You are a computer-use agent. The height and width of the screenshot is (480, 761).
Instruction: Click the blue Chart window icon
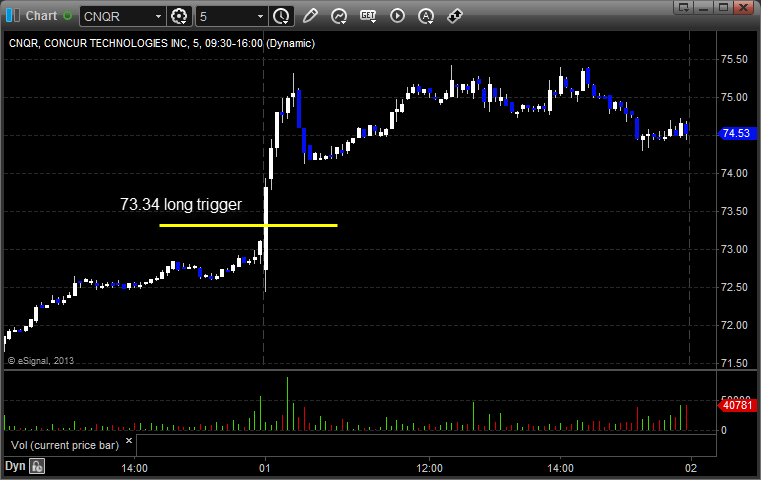pos(13,16)
